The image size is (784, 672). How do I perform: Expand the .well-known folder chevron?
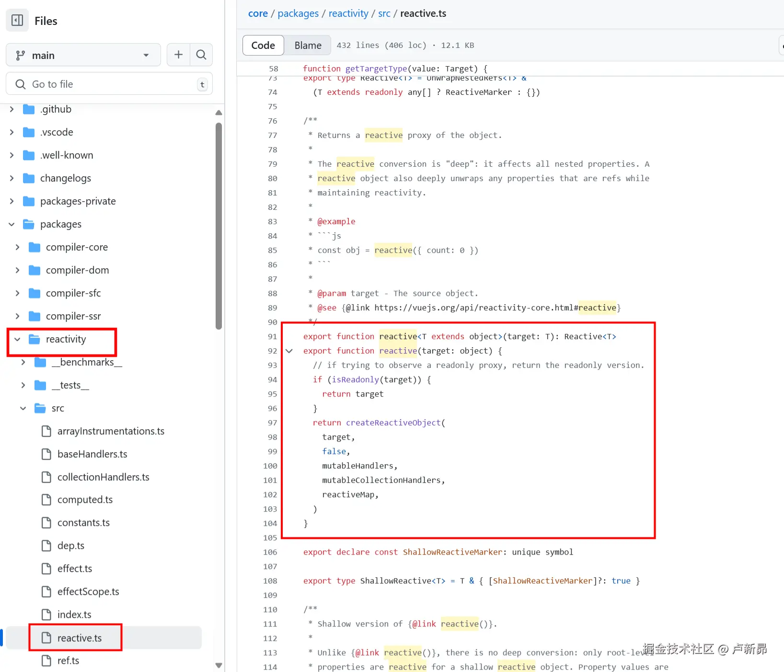point(12,155)
